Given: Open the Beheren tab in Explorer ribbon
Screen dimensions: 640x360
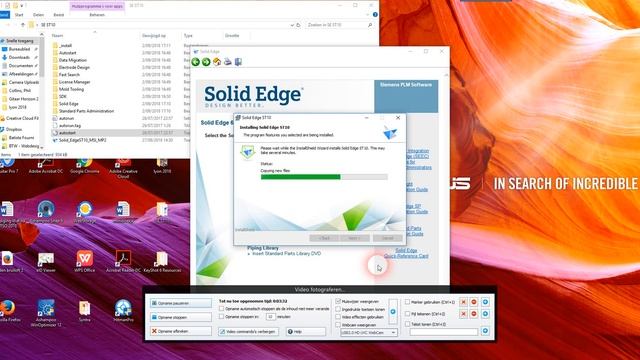Looking at the screenshot, I should (x=97, y=15).
